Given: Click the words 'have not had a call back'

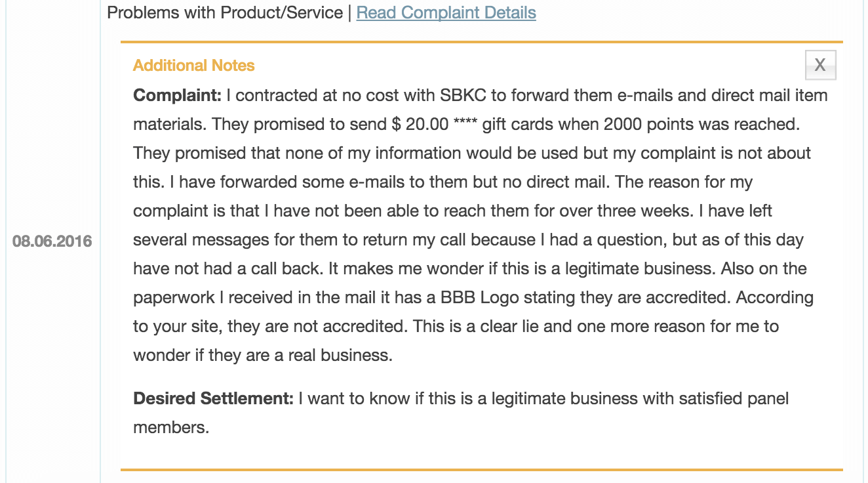Looking at the screenshot, I should coord(227,269).
